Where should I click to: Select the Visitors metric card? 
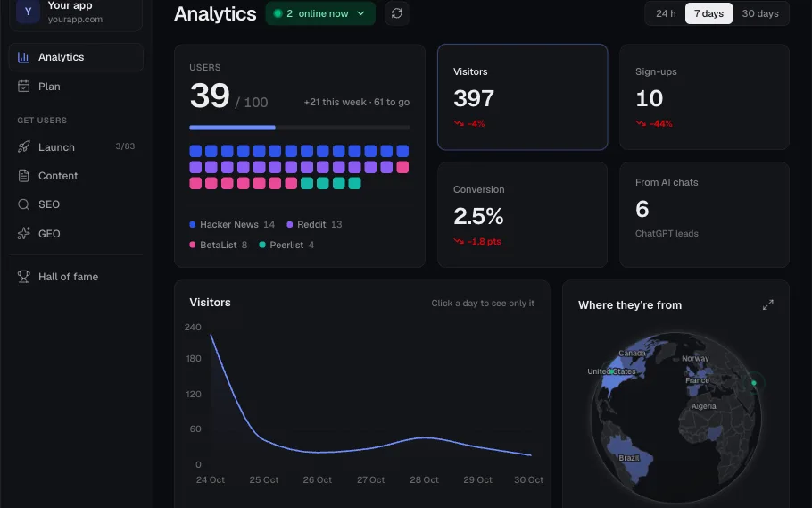(x=523, y=97)
